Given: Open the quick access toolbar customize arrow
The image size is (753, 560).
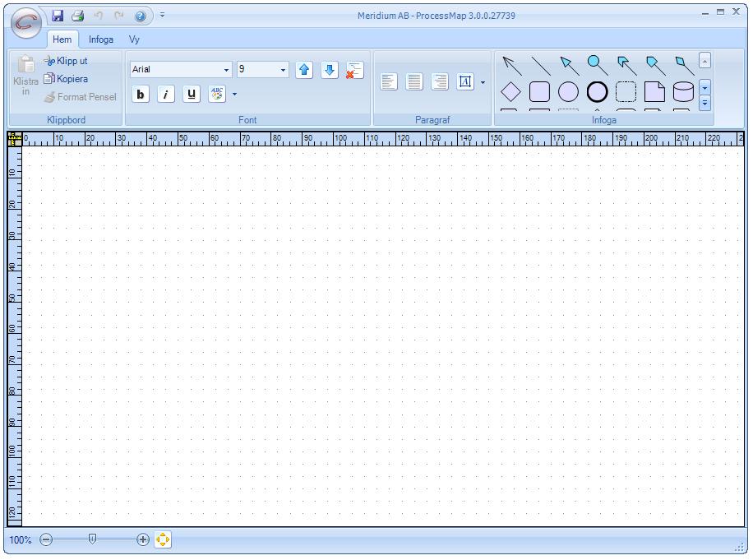Looking at the screenshot, I should pos(162,16).
